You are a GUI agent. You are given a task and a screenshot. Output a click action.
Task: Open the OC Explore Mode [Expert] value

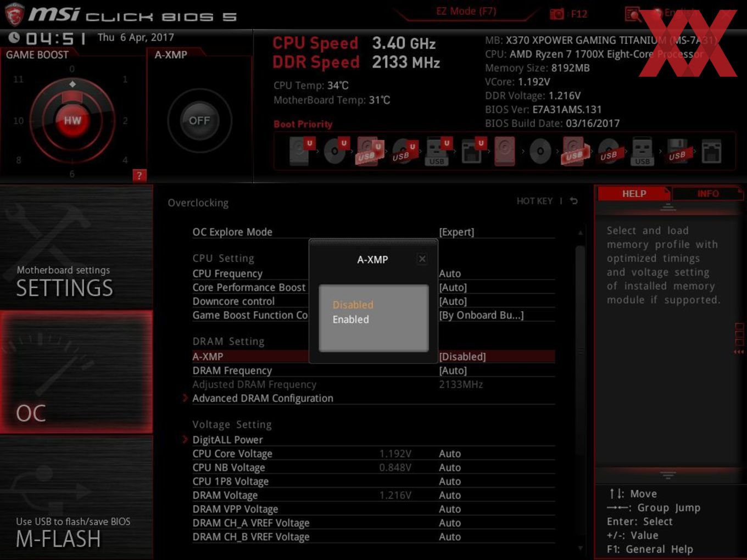tap(456, 232)
